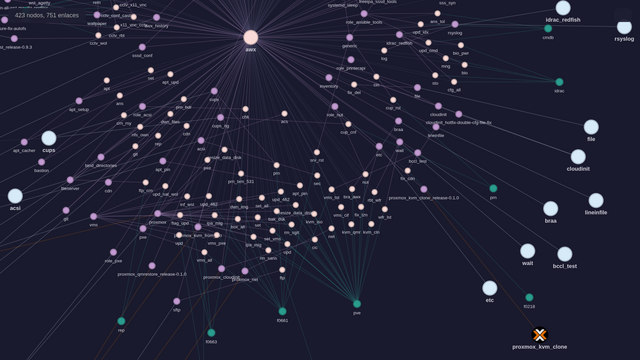Select the purple sssd_conf node
This screenshot has width=640, height=360.
point(142,47)
